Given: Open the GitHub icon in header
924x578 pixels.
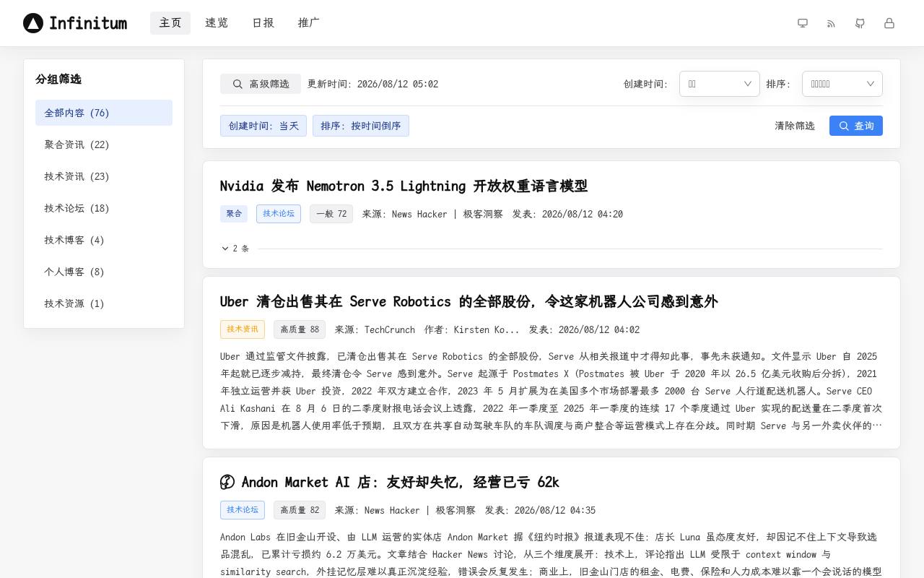Looking at the screenshot, I should pos(860,23).
